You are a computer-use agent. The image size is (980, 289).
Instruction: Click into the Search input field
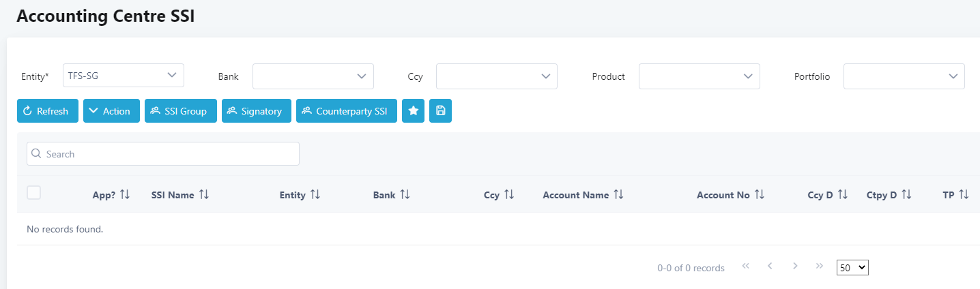162,154
